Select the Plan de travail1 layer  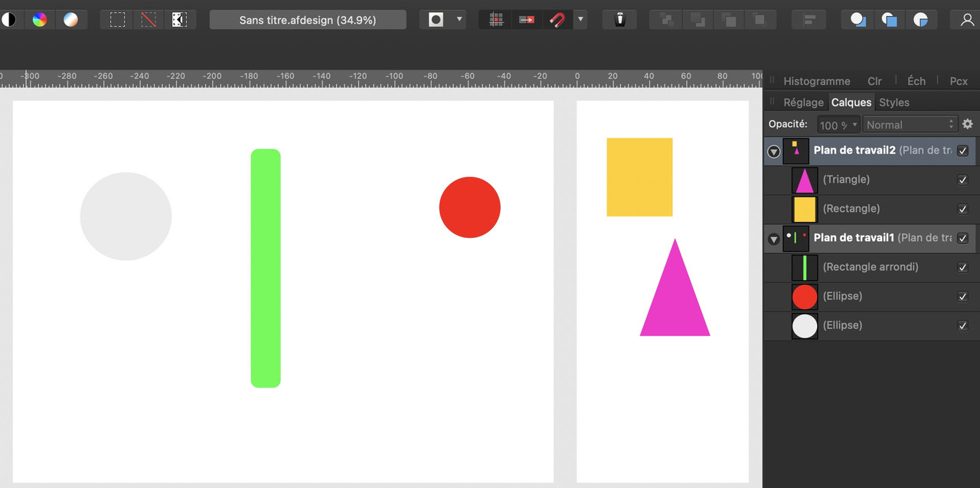[x=871, y=238]
